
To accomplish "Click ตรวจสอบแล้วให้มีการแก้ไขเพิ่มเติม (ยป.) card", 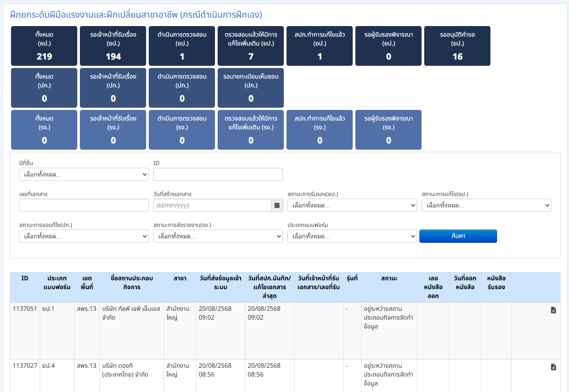I will [251, 46].
